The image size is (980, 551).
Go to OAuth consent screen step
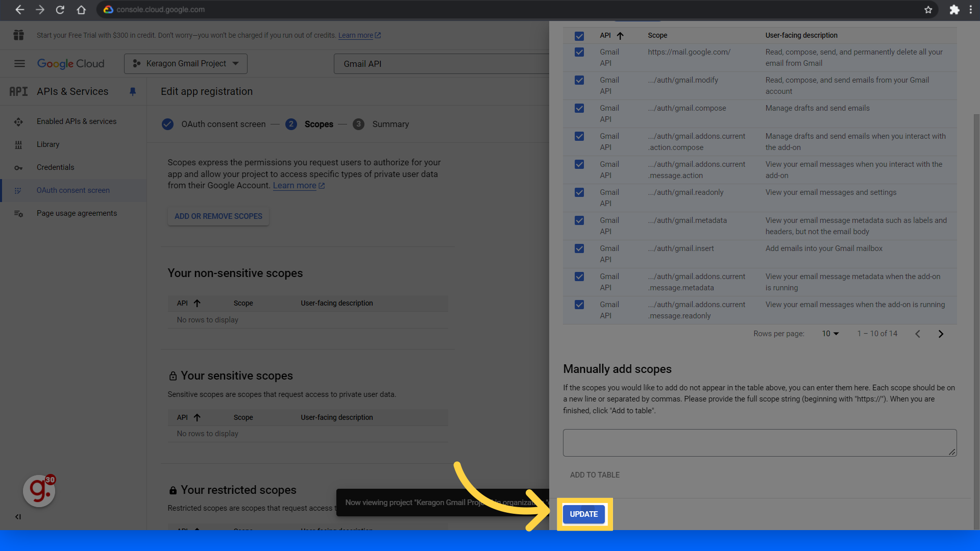213,124
